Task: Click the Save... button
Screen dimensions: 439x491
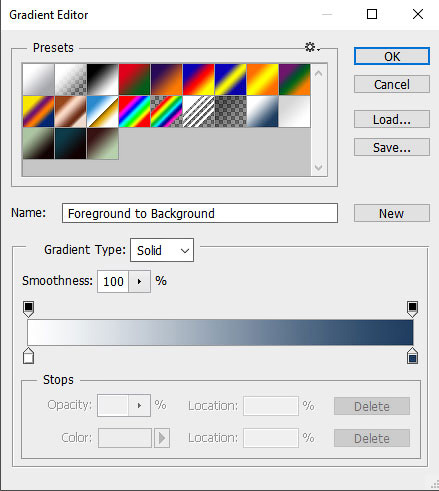Action: point(392,147)
